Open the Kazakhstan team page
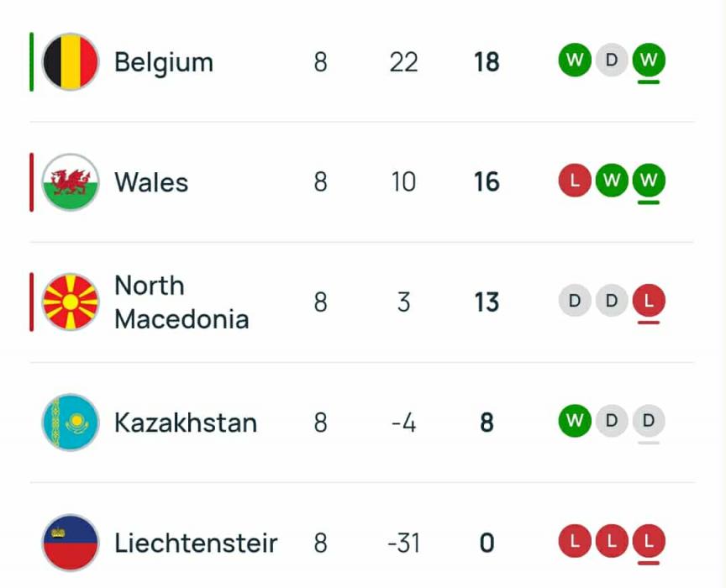 pyautogui.click(x=186, y=423)
